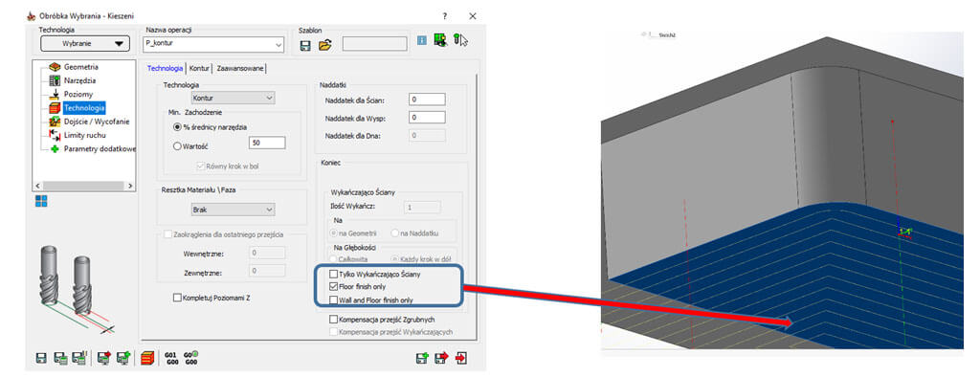Close the Obróbka Wybrania dialog
Viewport: 980px width, 377px height.
(x=472, y=16)
